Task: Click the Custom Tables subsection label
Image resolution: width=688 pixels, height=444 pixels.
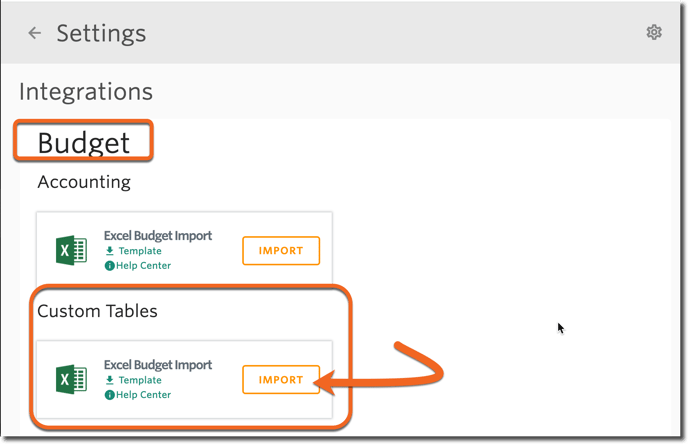Action: [x=97, y=311]
